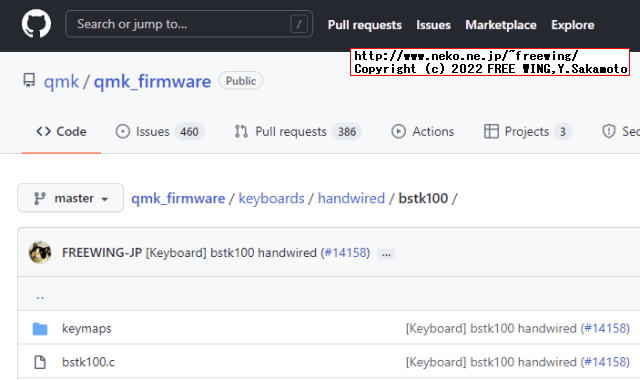The height and width of the screenshot is (380, 640).
Task: Open the master branch dropdown
Action: tap(71, 198)
